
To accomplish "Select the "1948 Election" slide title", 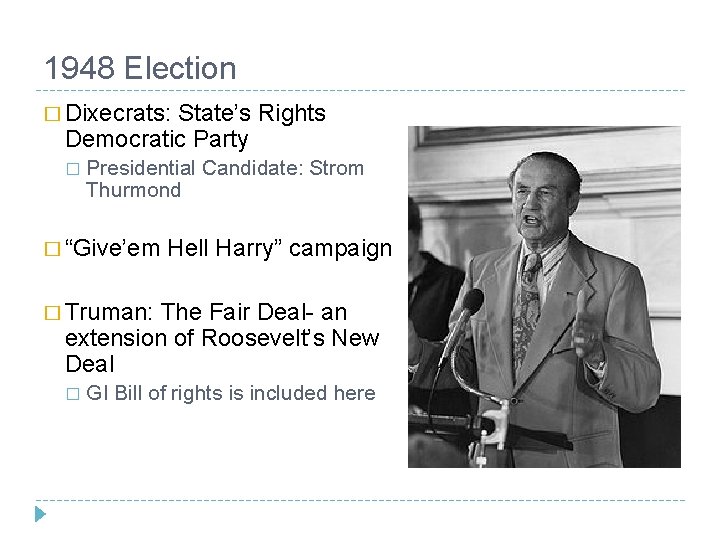I will pos(140,69).
